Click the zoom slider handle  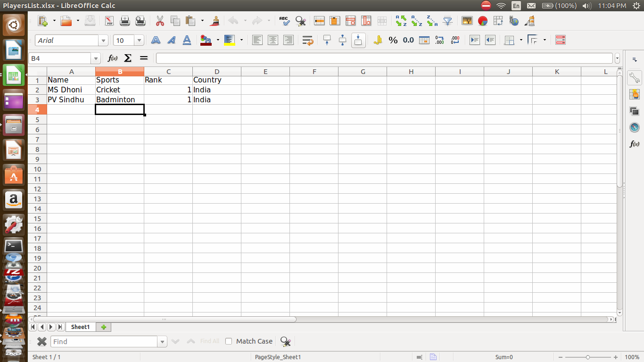(587, 357)
